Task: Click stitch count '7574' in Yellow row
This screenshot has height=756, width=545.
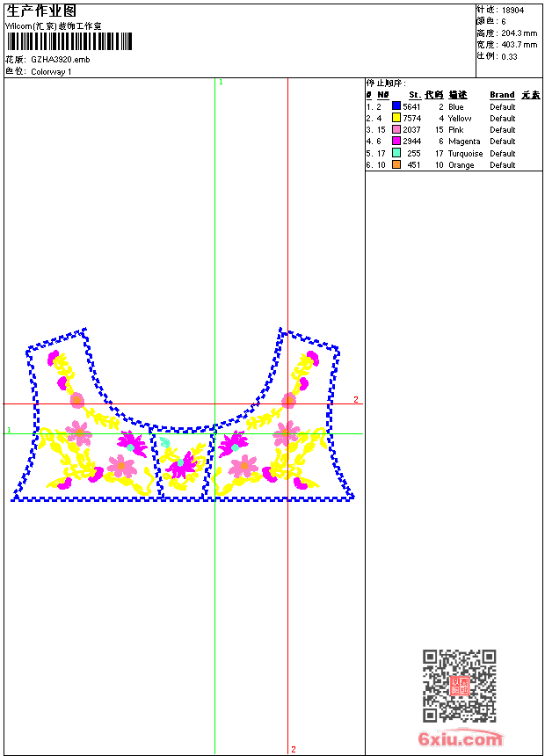Action: (x=412, y=118)
